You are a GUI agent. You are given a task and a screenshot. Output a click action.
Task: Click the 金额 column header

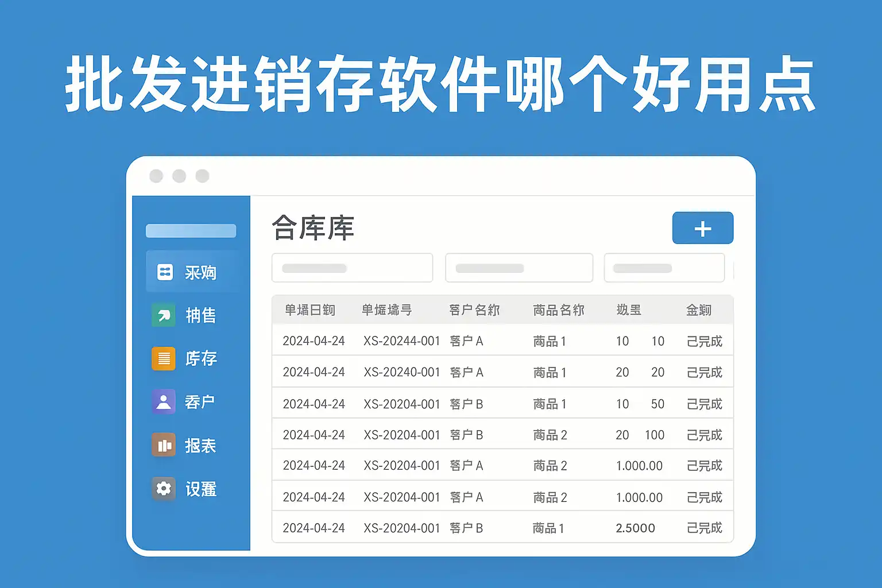[x=699, y=310]
